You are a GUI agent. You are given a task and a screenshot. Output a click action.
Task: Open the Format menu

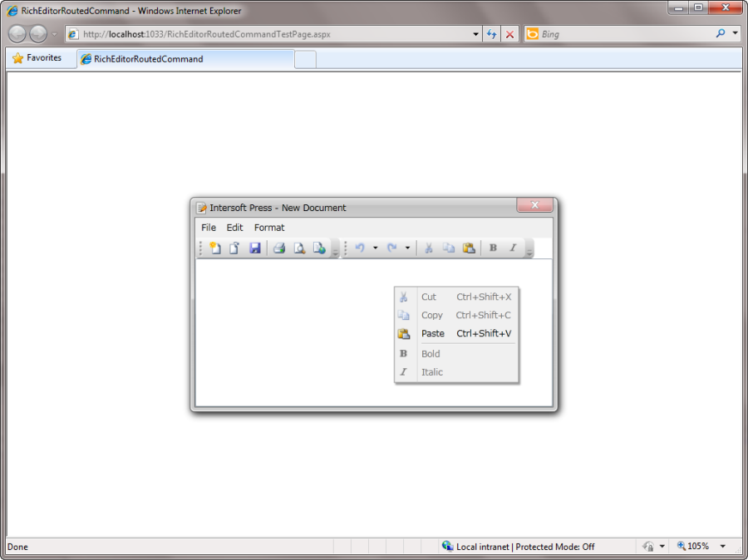[x=269, y=228]
